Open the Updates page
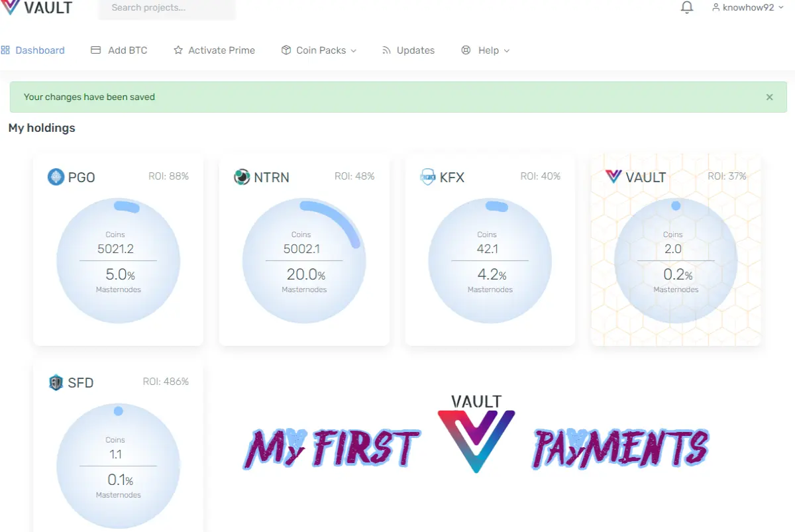The height and width of the screenshot is (532, 795). [x=408, y=50]
